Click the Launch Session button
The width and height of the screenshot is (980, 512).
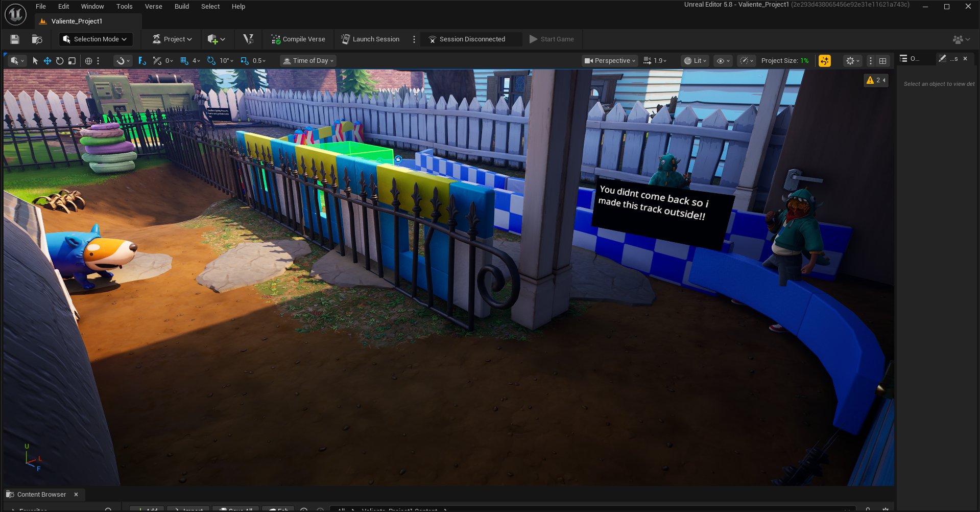tap(371, 39)
